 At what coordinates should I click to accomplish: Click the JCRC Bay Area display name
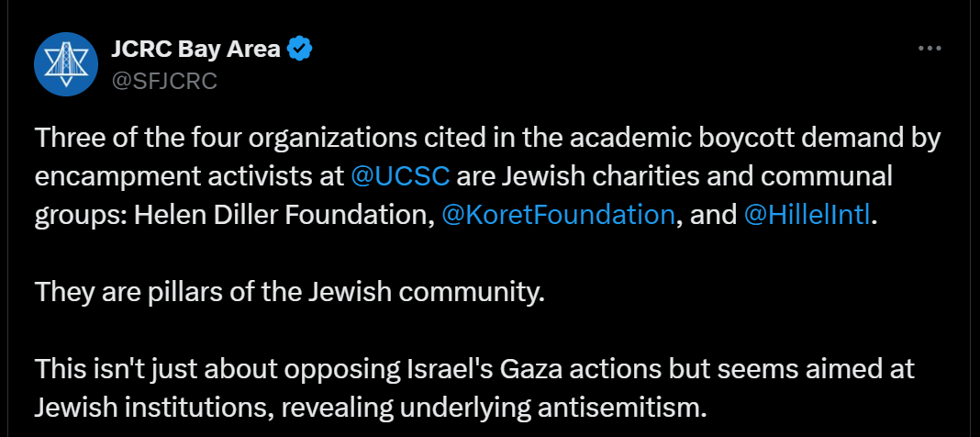click(x=195, y=49)
